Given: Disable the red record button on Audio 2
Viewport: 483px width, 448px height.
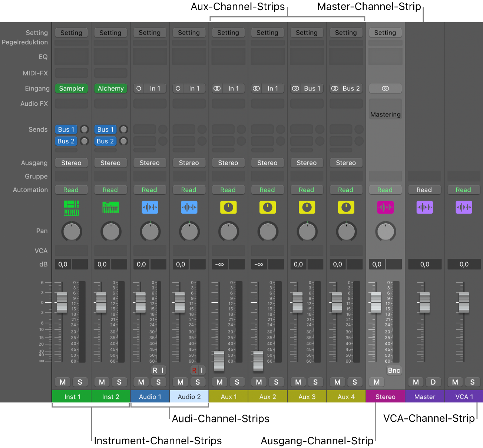Looking at the screenshot, I should point(194,370).
